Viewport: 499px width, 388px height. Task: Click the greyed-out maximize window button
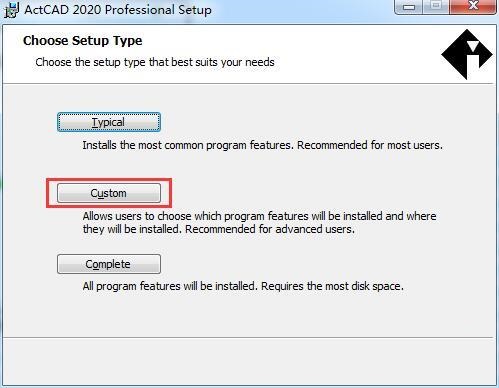436,7
